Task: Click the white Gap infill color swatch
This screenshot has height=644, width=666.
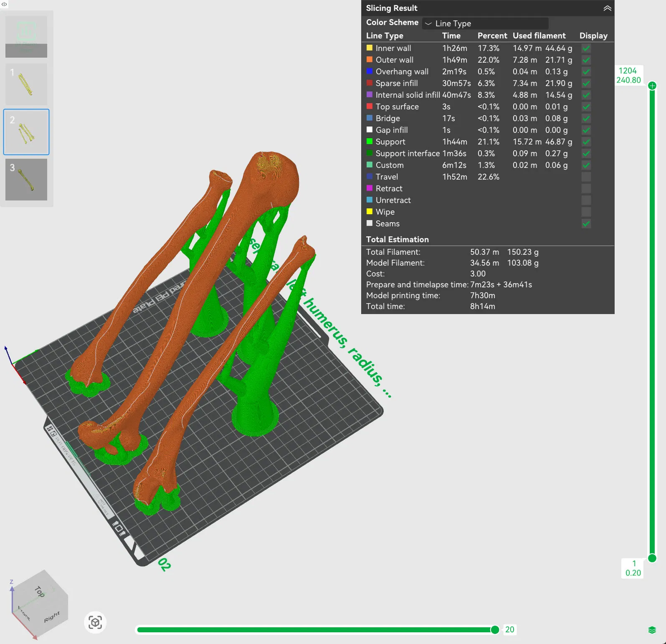Action: pyautogui.click(x=370, y=129)
